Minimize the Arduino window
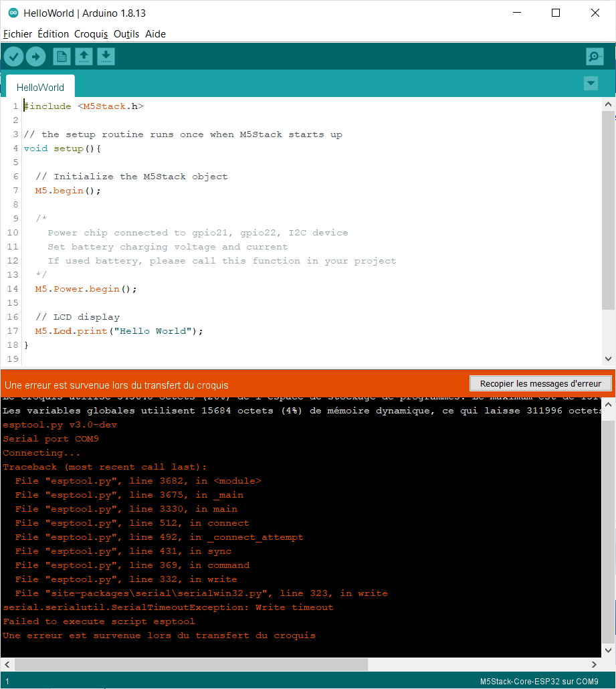 [x=517, y=13]
